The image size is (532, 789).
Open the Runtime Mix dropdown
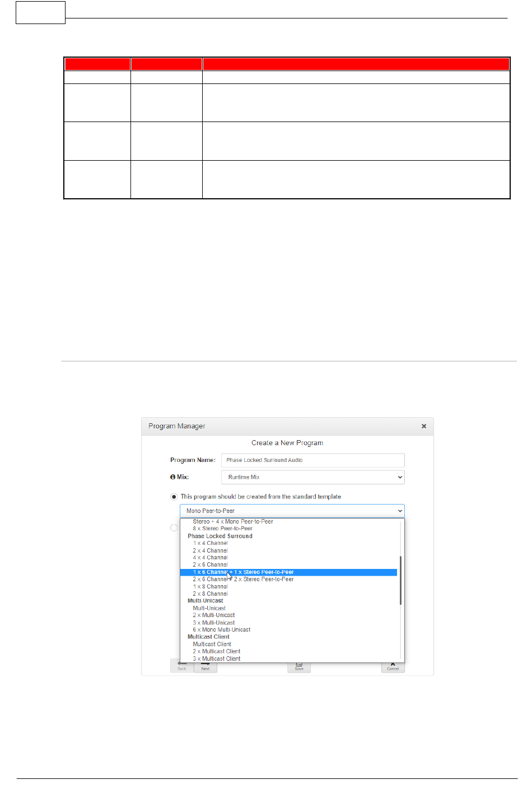(x=312, y=477)
